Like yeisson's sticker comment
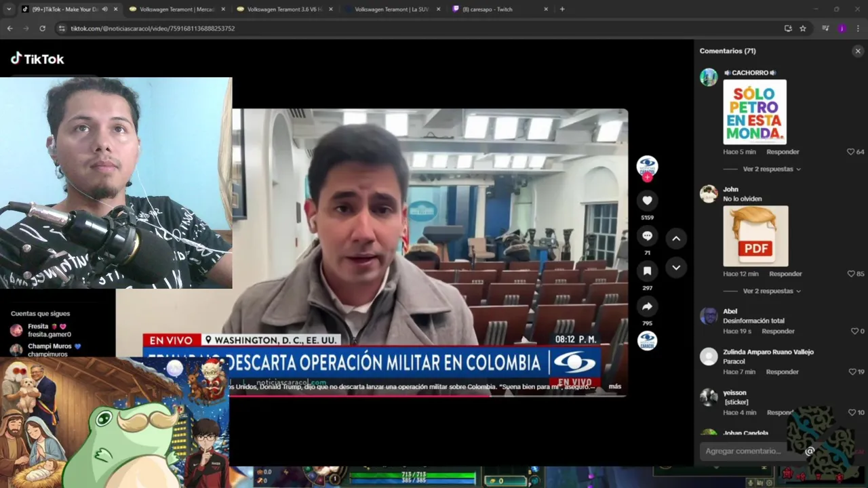The image size is (868, 488). click(852, 413)
